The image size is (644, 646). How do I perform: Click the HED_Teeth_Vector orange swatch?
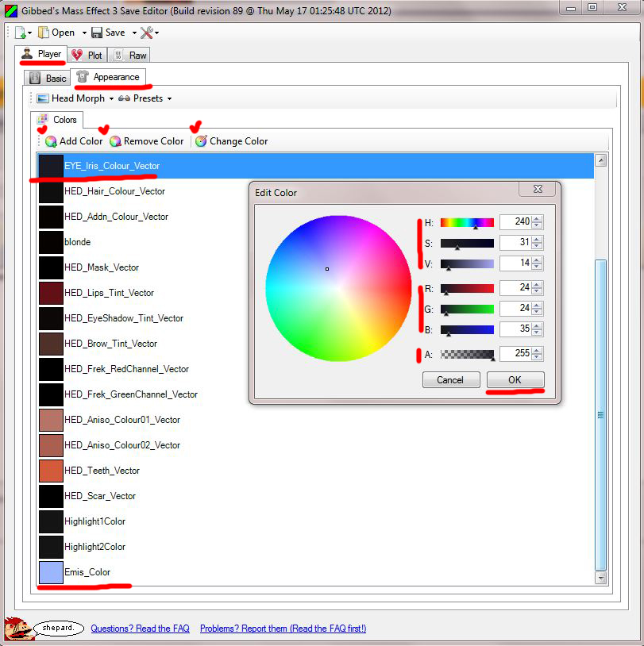[x=51, y=471]
